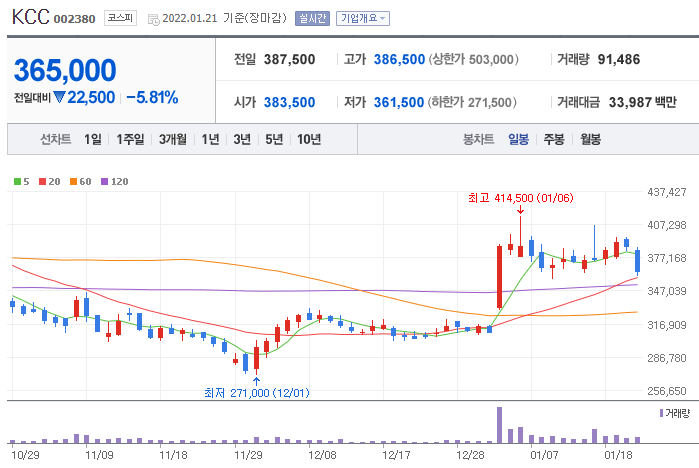Click the 최저 271,000 (12/01) low marker
The height and width of the screenshot is (468, 699).
(x=256, y=393)
